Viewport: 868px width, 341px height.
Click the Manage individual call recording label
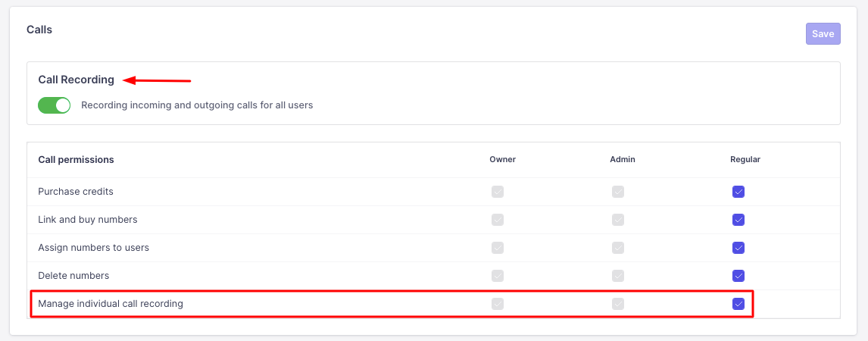[x=111, y=304]
